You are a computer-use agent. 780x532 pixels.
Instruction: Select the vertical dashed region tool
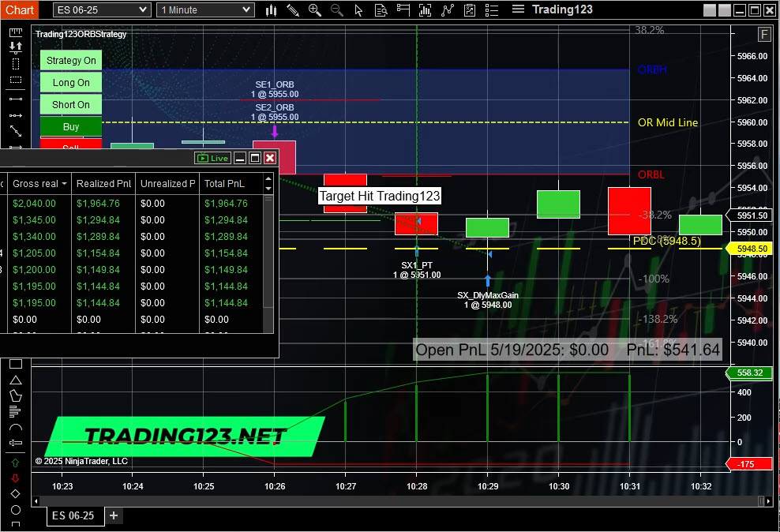pos(16,64)
